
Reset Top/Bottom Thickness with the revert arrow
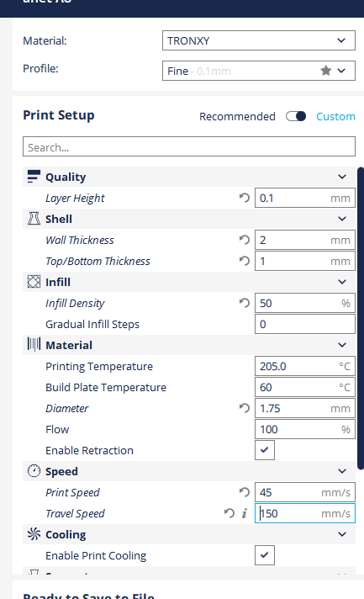coord(244,261)
